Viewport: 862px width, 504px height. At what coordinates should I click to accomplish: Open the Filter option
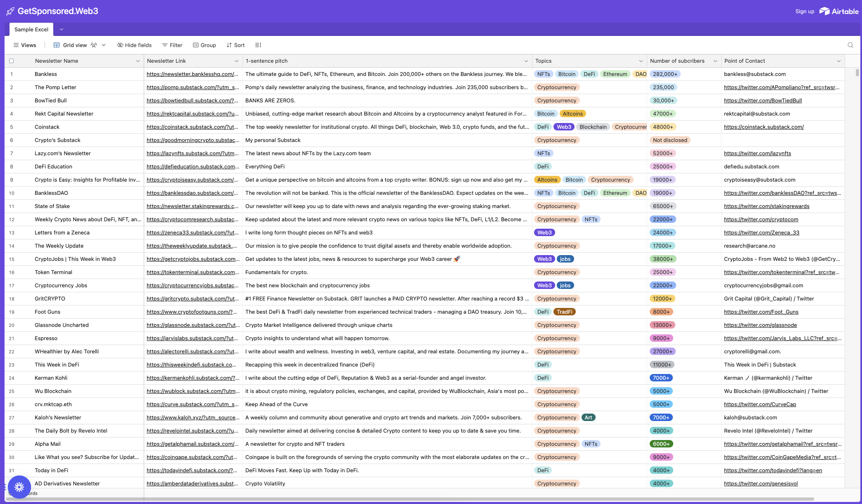point(172,45)
